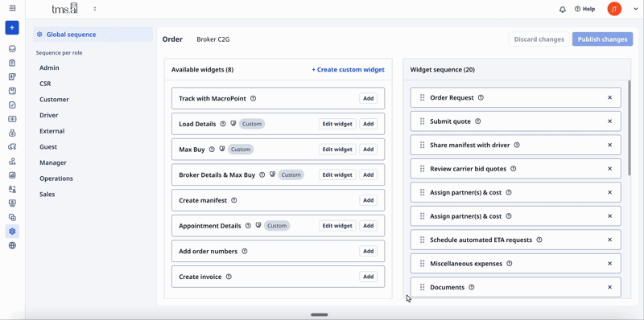The width and height of the screenshot is (644, 320).
Task: Open the globe sidebar icon
Action: point(12,245)
